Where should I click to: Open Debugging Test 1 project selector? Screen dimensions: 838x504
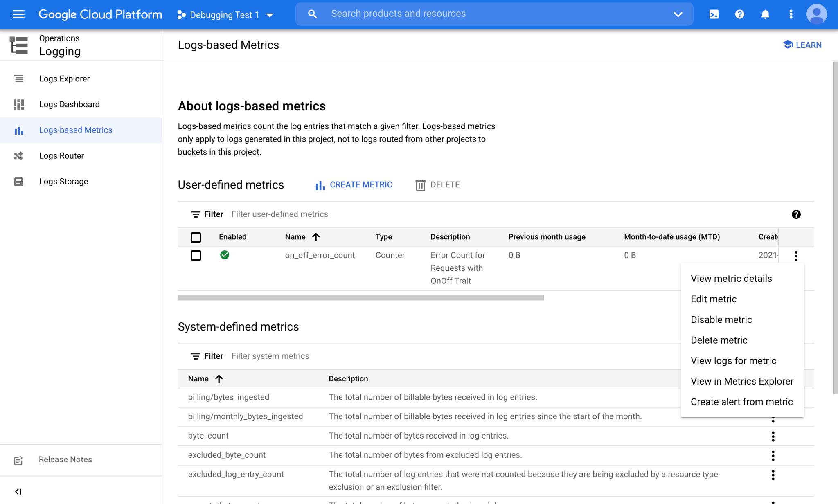click(x=225, y=15)
